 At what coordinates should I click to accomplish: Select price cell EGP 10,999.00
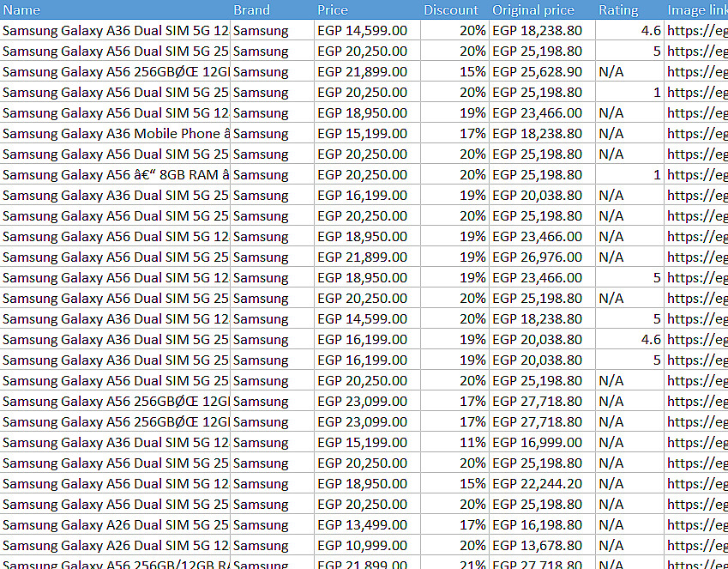pyautogui.click(x=367, y=545)
